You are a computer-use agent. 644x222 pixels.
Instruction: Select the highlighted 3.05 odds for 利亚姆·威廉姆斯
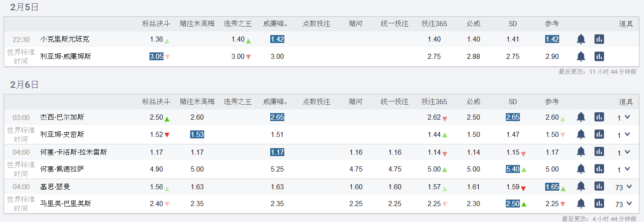point(156,57)
